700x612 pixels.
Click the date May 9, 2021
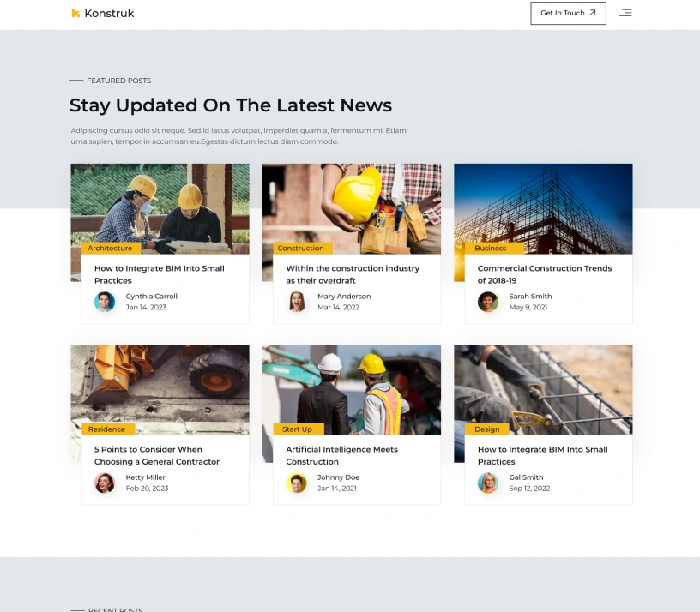click(528, 307)
